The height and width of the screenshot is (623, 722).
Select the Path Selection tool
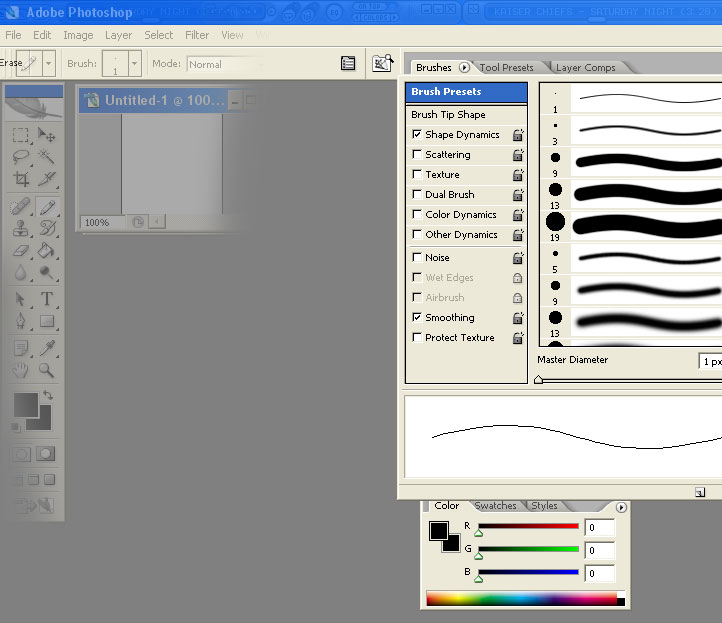click(20, 299)
